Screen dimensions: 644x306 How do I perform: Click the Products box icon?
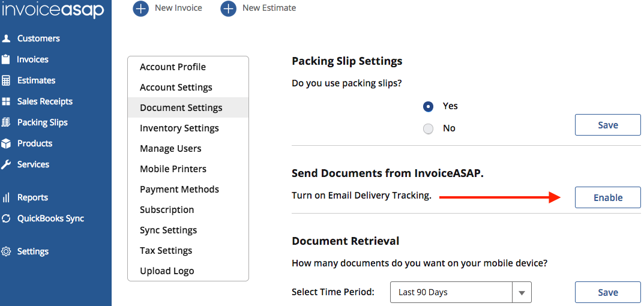pyautogui.click(x=6, y=143)
